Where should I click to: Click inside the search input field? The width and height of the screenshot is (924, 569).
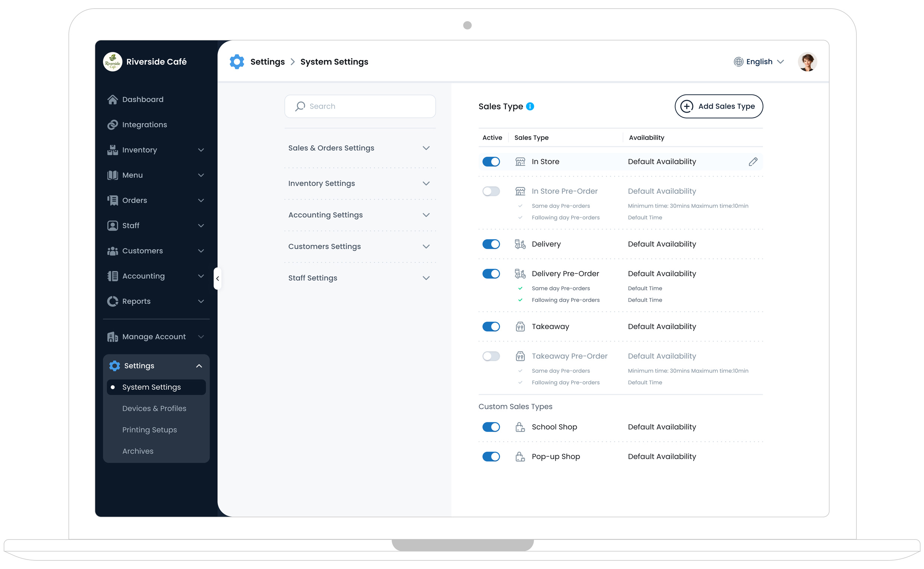click(x=358, y=106)
